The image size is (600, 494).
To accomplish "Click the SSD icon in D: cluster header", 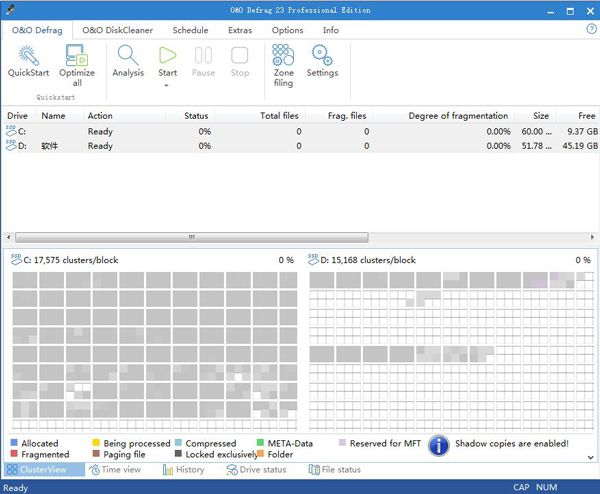I will click(313, 259).
